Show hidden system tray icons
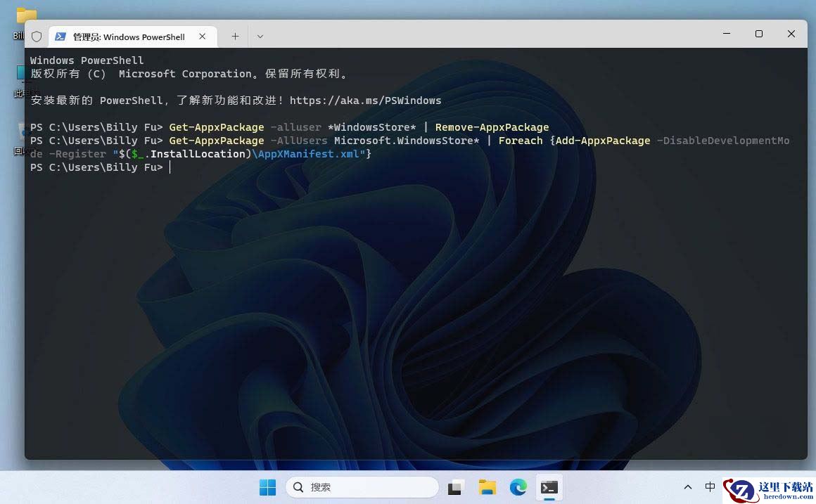This screenshot has width=816, height=504. 688,487
